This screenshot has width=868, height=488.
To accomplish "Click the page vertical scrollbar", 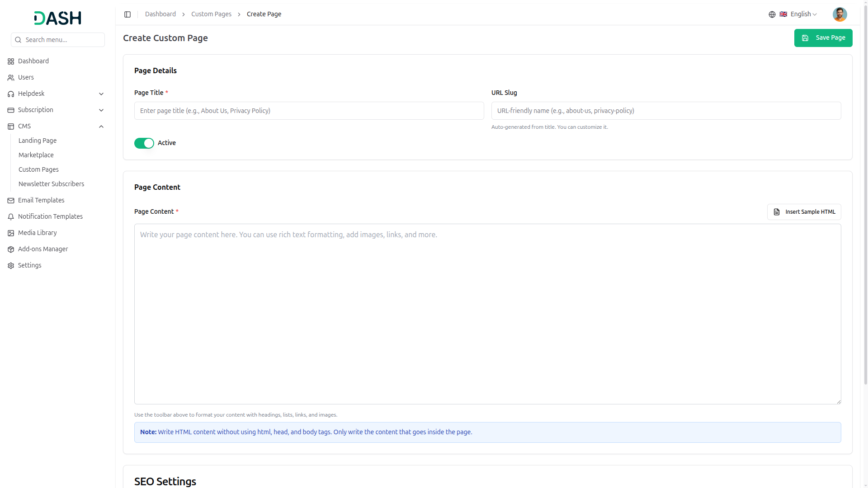I will coord(865,194).
